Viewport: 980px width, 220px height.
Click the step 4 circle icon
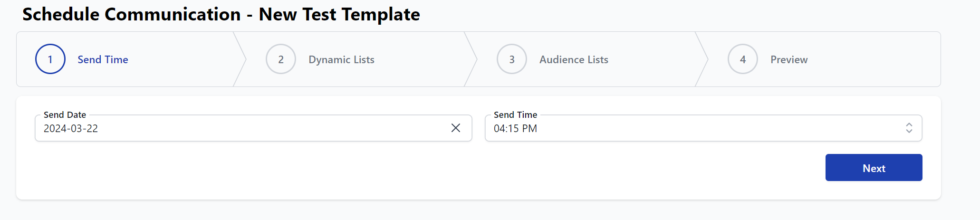[743, 59]
